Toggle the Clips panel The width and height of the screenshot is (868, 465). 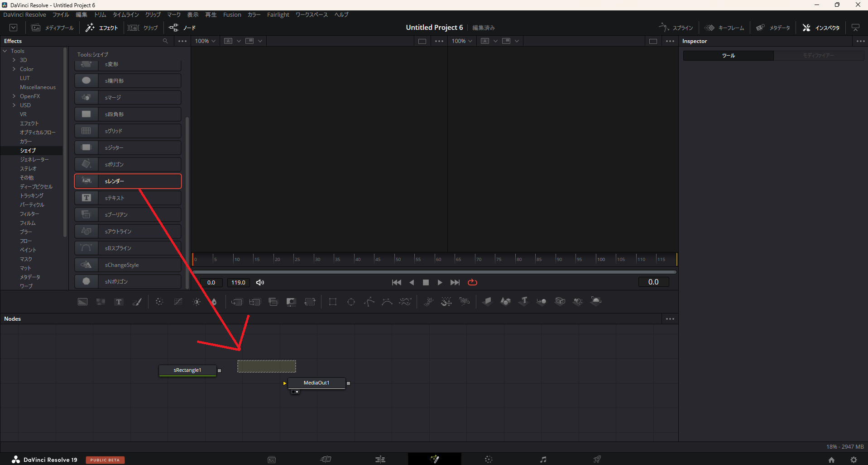pyautogui.click(x=143, y=28)
